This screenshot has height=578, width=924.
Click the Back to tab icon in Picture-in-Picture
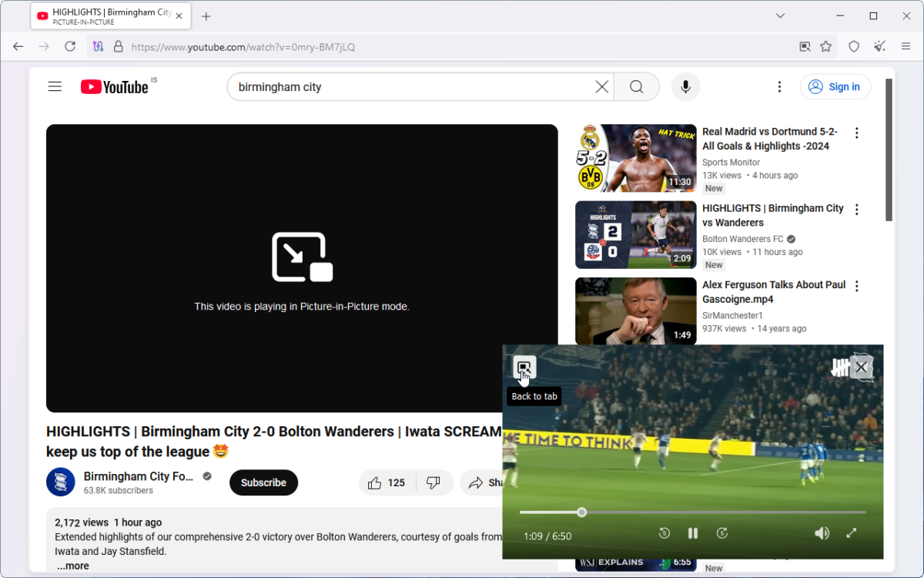point(524,368)
